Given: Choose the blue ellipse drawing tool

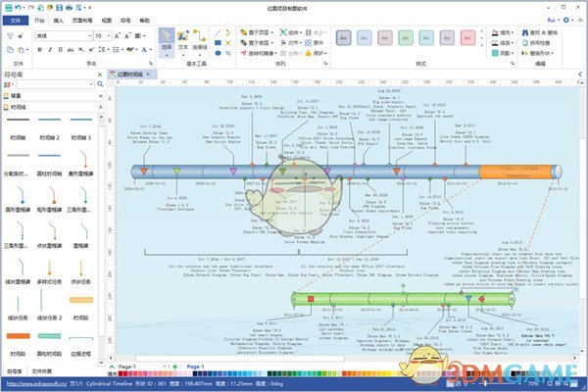Looking at the screenshot, I should 218,53.
